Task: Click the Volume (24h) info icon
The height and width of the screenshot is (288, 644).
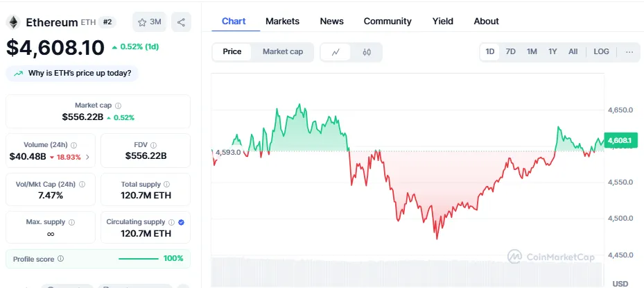Action: 74,145
